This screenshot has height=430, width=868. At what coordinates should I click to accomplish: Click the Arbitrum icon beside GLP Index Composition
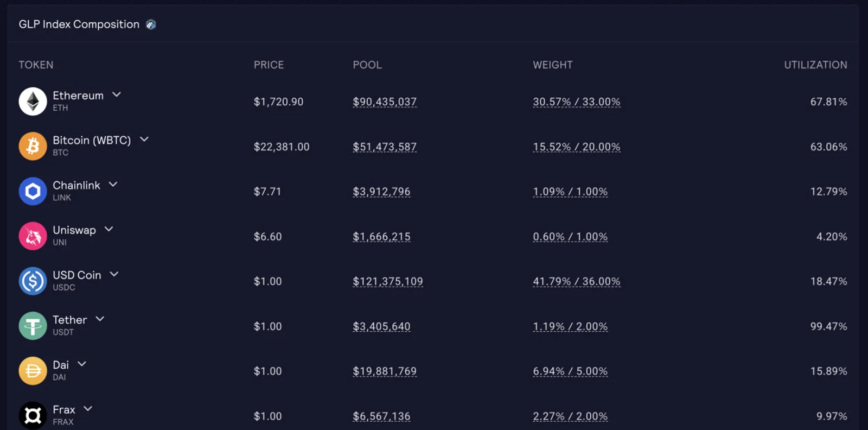[x=151, y=24]
